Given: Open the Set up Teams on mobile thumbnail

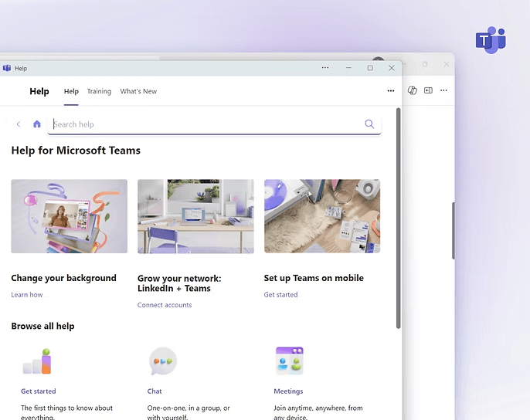Looking at the screenshot, I should click(x=322, y=216).
